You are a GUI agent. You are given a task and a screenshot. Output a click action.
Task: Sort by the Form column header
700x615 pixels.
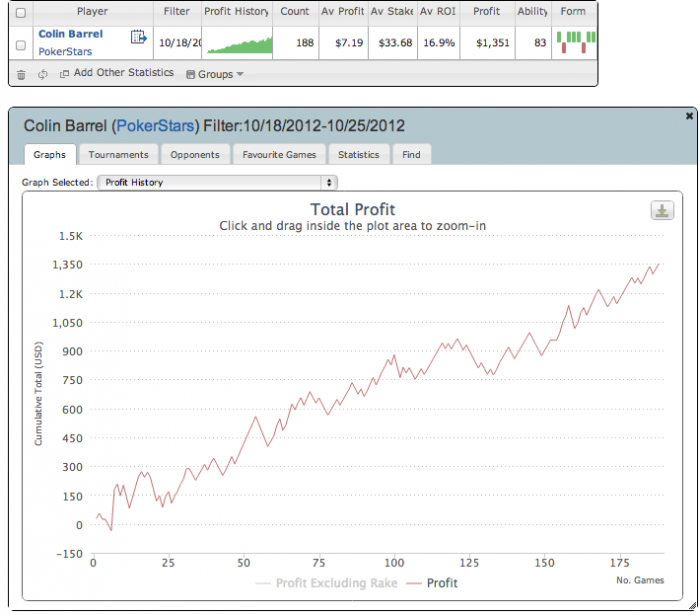pos(573,12)
